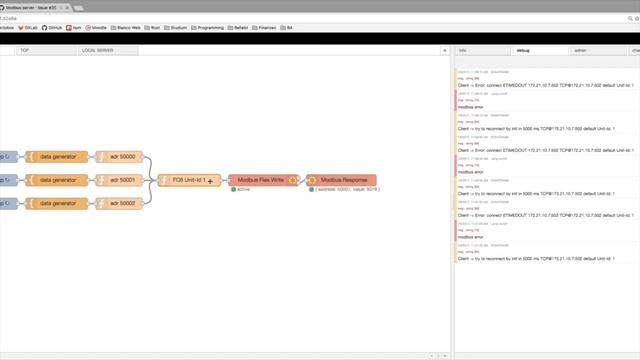Expand the Rust bookmarks folder
Image resolution: width=640 pixels, height=360 pixels.
(152, 28)
